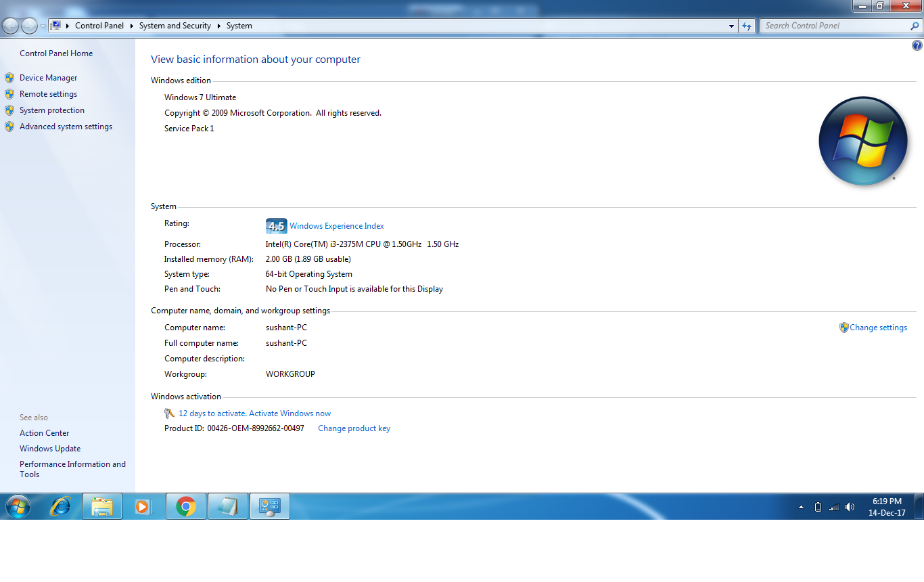Refresh the page using address bar button

click(x=747, y=26)
